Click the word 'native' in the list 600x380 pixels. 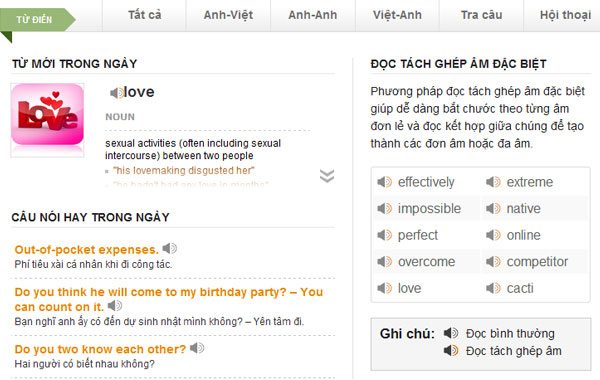point(523,209)
